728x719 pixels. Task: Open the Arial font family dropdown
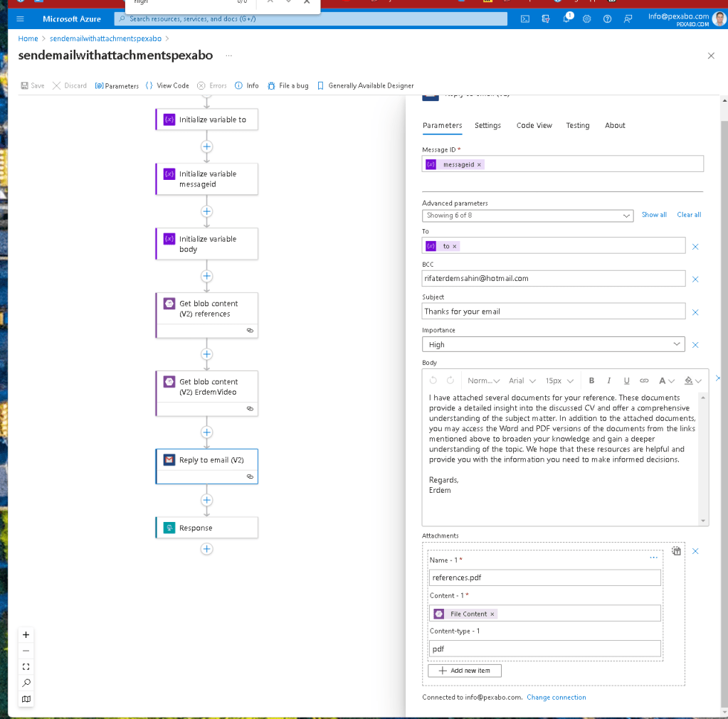[x=522, y=380]
